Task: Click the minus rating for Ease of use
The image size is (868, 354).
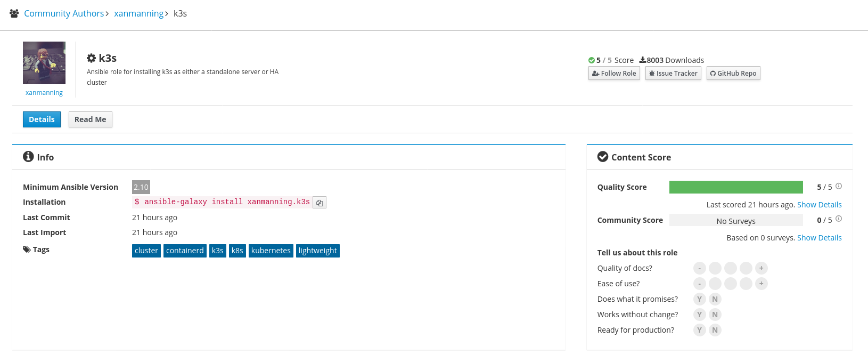Action: [700, 284]
